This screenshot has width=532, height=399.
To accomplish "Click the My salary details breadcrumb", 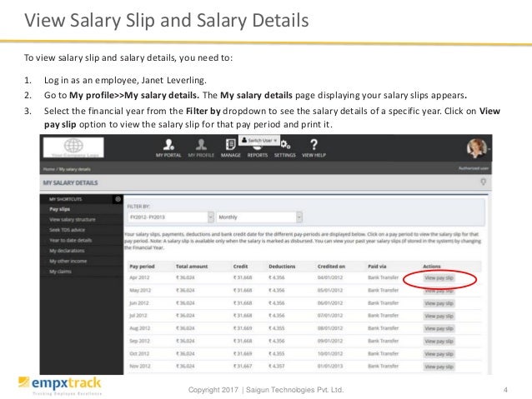I will coord(75,169).
